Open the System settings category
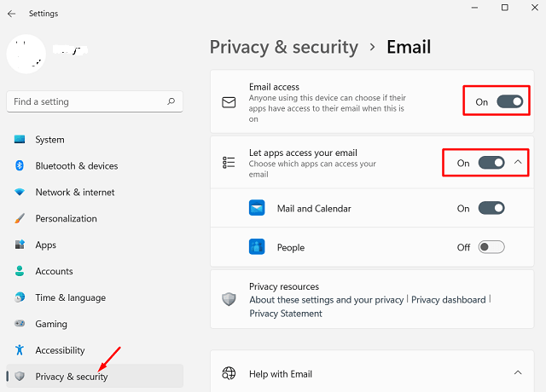 coord(49,140)
